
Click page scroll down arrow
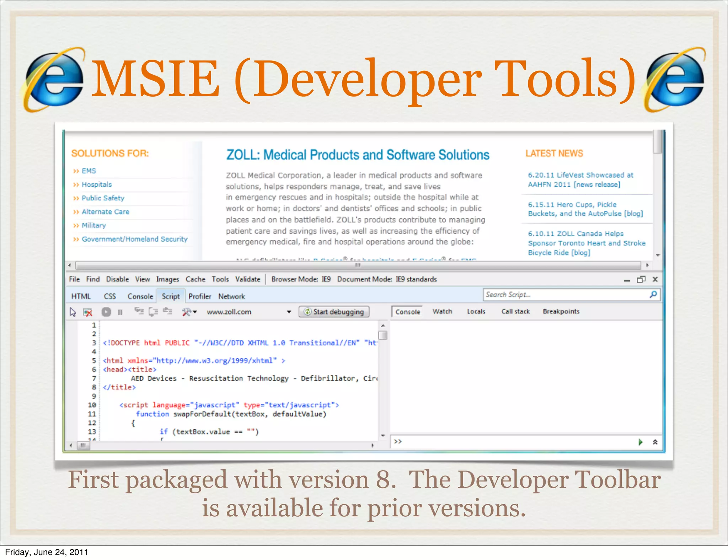[658, 255]
